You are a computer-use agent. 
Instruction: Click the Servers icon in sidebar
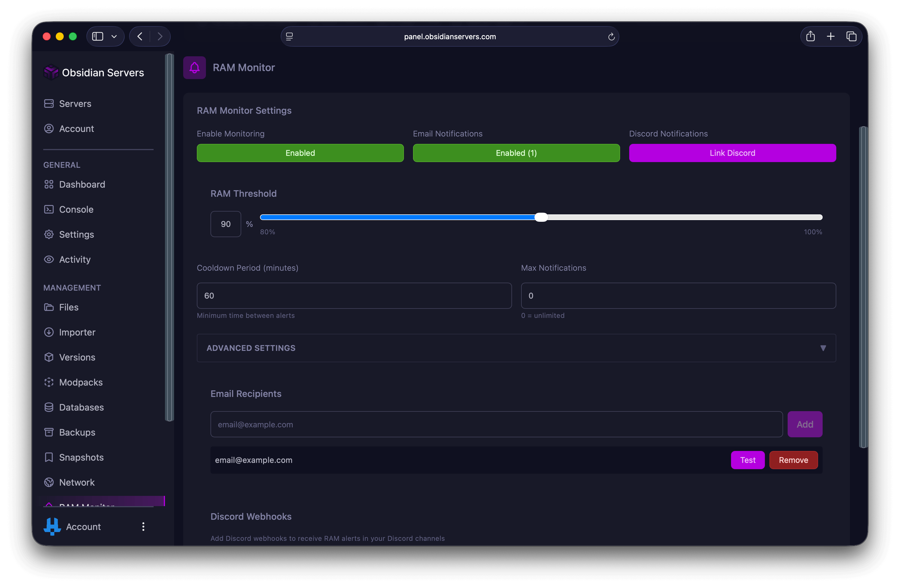tap(49, 103)
